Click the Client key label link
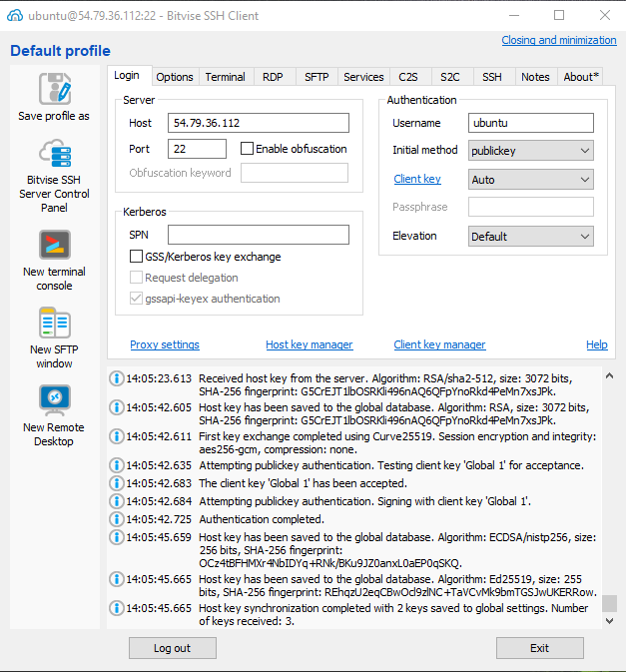 417,179
